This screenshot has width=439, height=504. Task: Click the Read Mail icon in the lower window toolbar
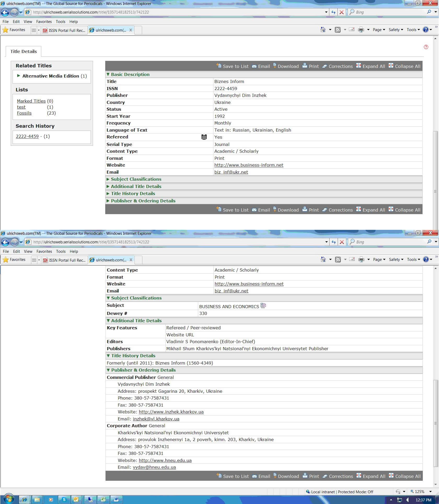pyautogui.click(x=352, y=259)
